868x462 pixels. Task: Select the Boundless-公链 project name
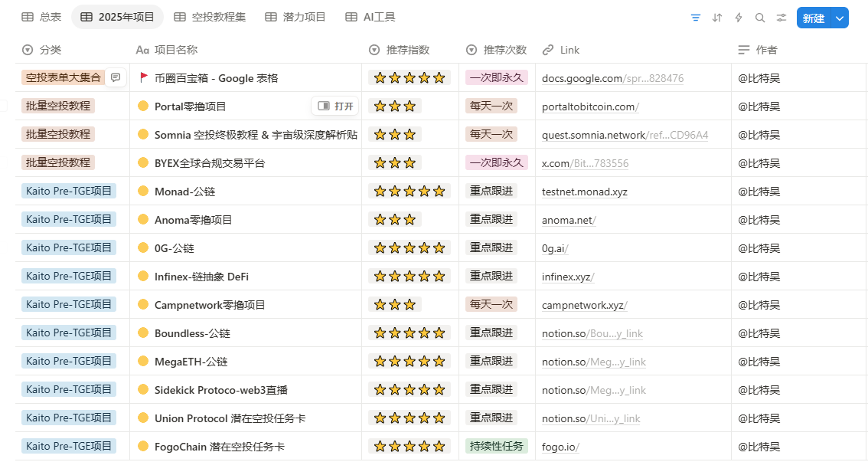(x=192, y=333)
